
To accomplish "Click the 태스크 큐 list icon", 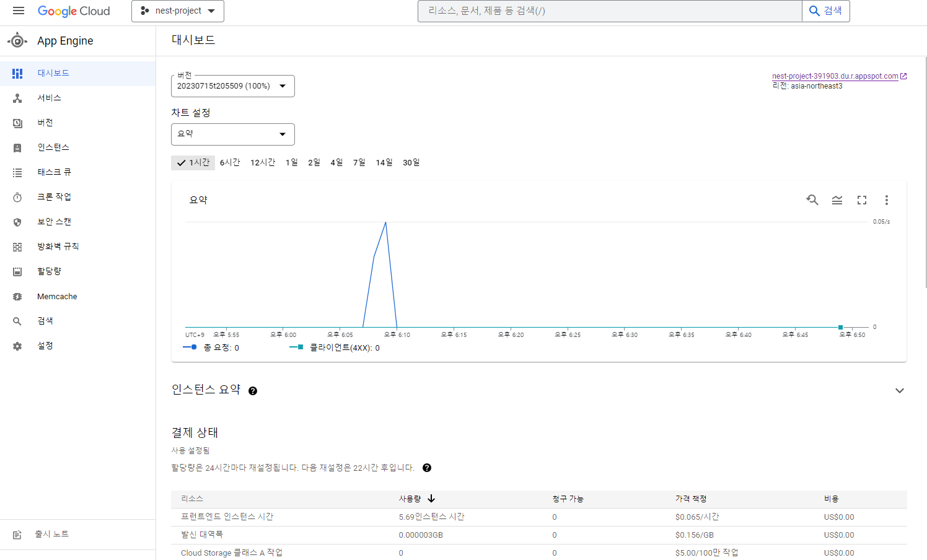I will click(x=17, y=172).
